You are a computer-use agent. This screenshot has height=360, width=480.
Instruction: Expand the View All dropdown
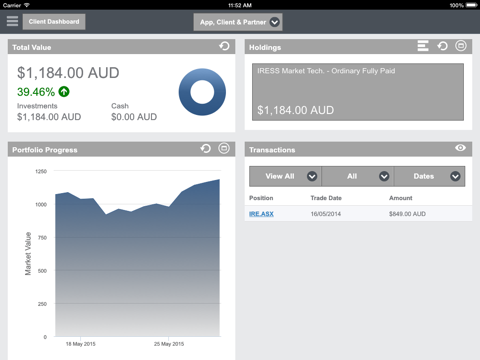(x=285, y=176)
